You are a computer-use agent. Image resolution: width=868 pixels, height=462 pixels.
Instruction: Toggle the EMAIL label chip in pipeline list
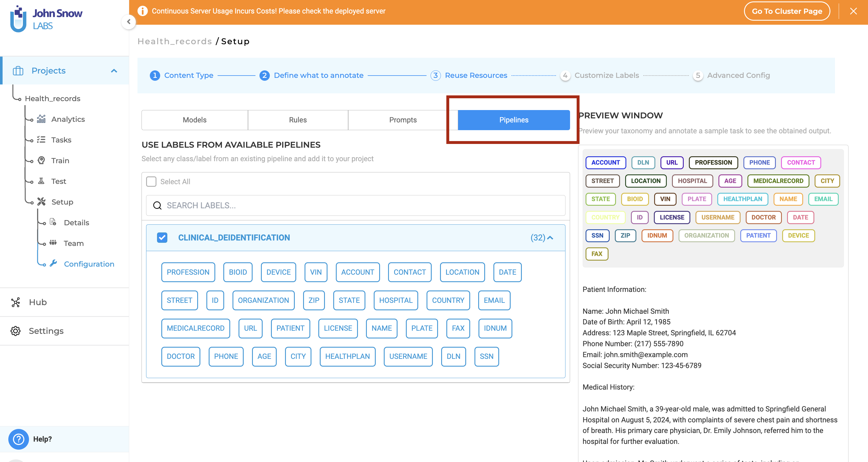tap(494, 301)
